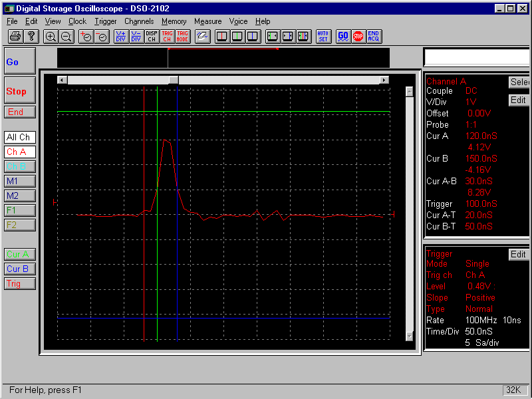The height and width of the screenshot is (399, 532).
Task: Toggle the Cur A cursor button
Action: coord(20,254)
